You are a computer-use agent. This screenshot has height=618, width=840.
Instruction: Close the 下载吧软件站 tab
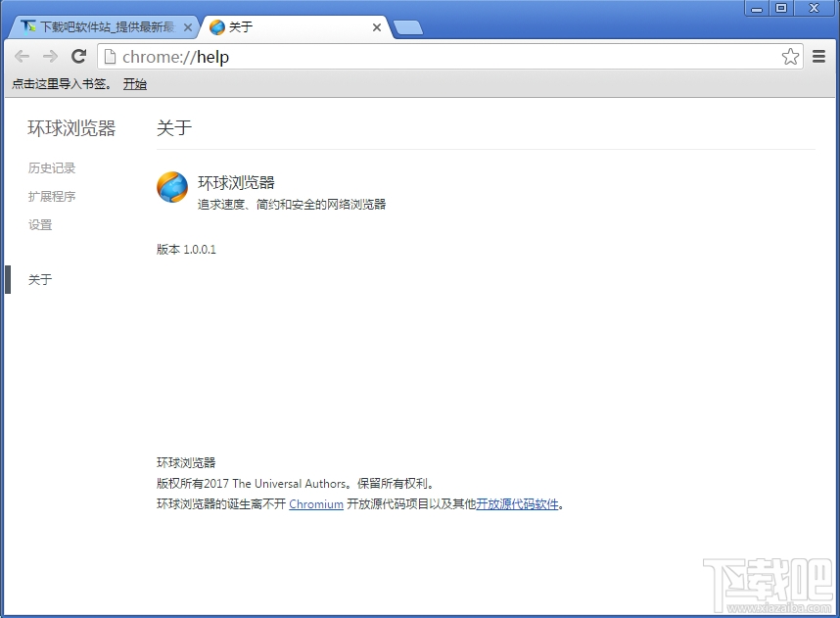click(188, 27)
